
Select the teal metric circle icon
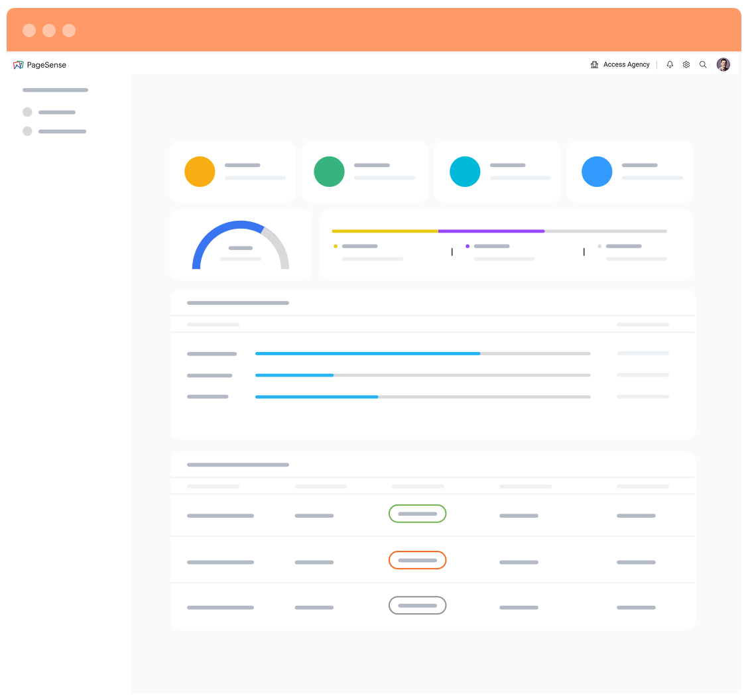coord(465,171)
